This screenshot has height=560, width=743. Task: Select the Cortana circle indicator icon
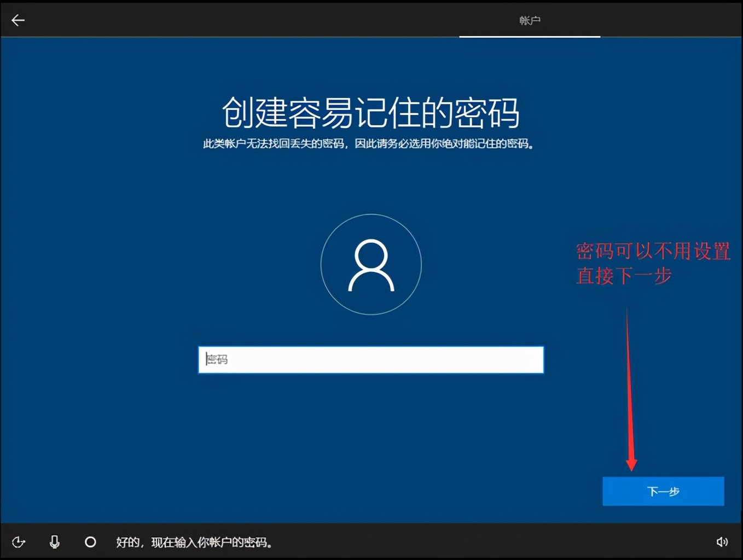point(90,542)
